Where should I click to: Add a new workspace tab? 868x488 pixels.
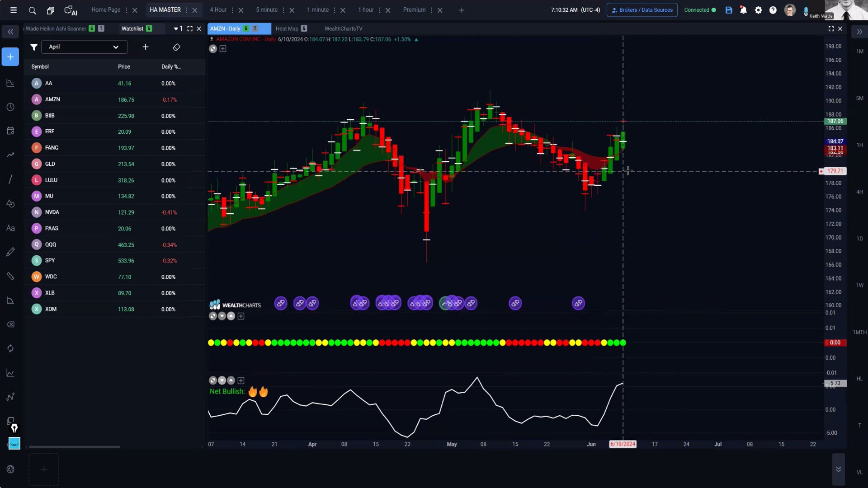462,10
